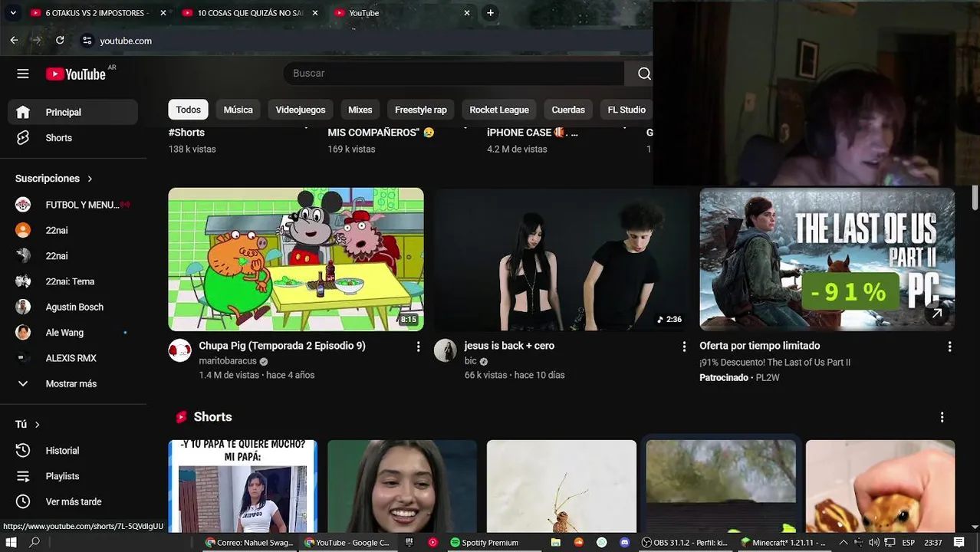This screenshot has height=552, width=980.
Task: Open bic channel avatar
Action: point(445,350)
